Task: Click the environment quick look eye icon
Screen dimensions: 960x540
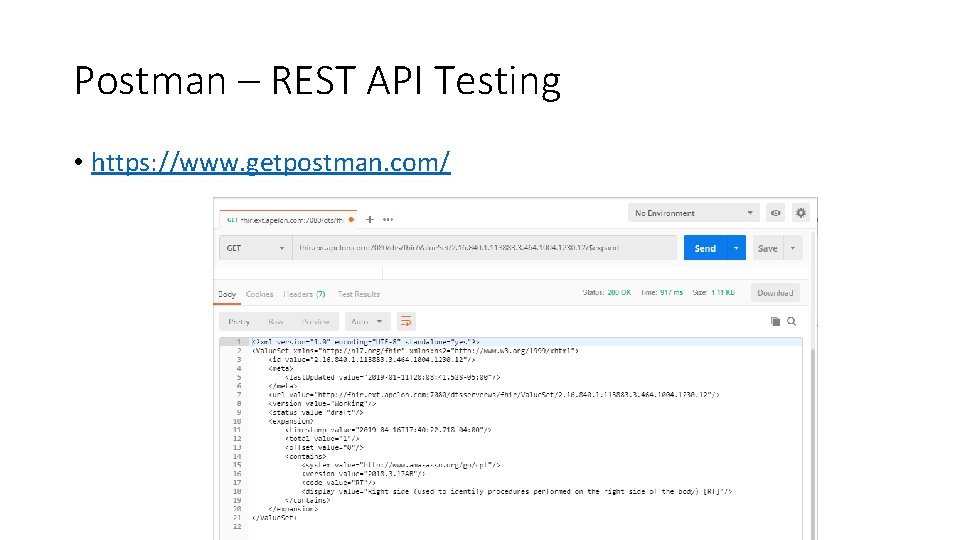Action: point(776,213)
